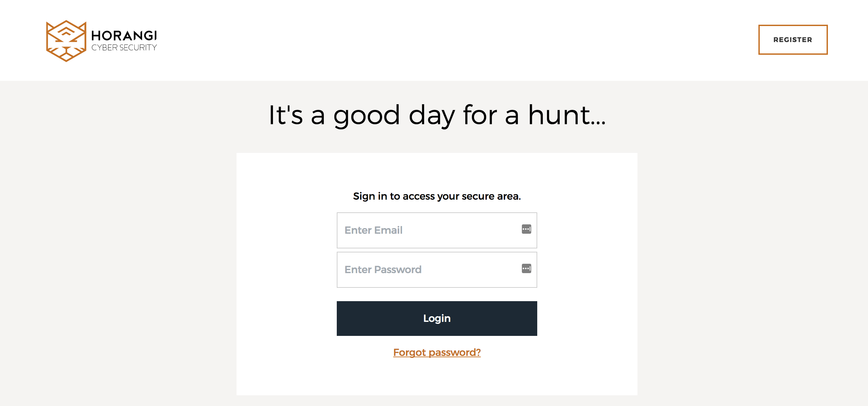
Task: Click the Horangi tiger logo icon
Action: pos(66,41)
